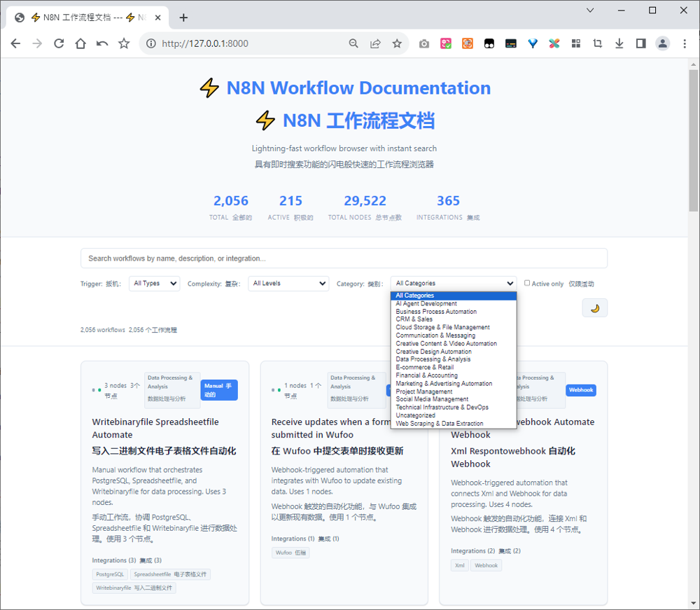Click the browser reload icon

[59, 43]
